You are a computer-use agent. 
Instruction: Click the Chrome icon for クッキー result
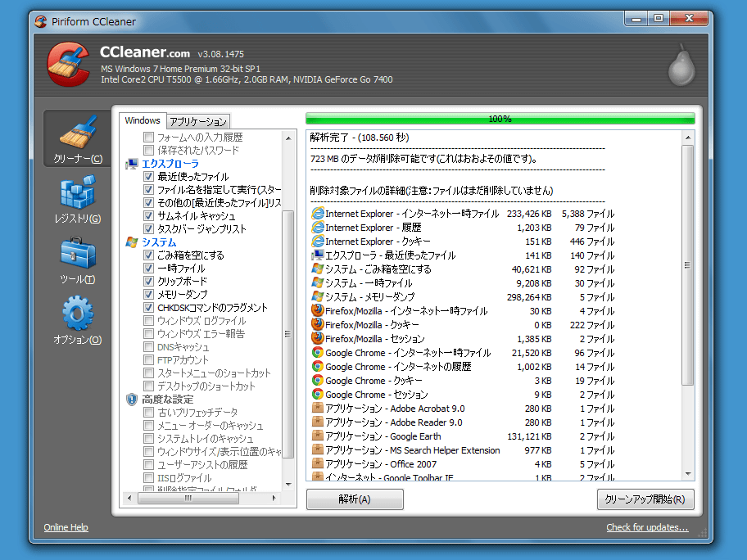tap(317, 380)
